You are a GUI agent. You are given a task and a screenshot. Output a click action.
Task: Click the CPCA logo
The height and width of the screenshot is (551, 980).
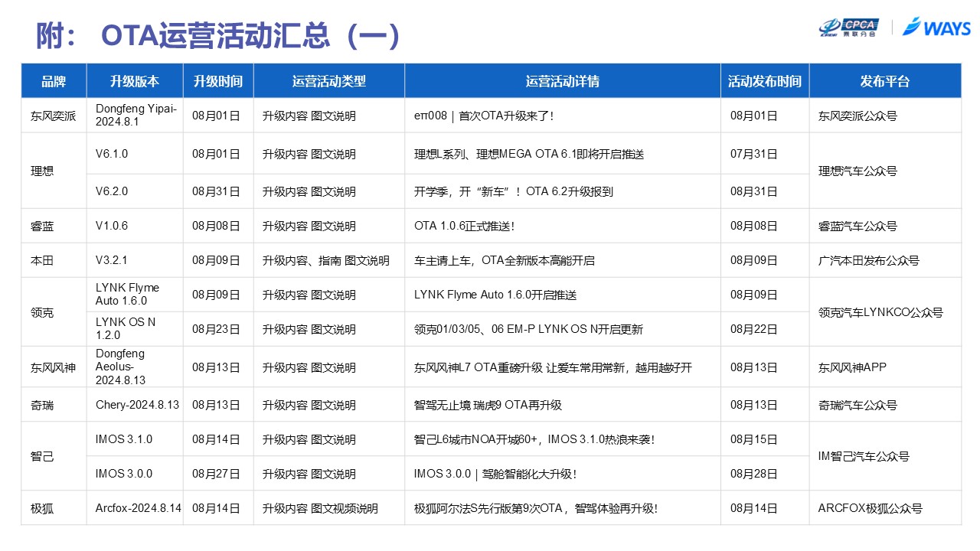point(850,28)
